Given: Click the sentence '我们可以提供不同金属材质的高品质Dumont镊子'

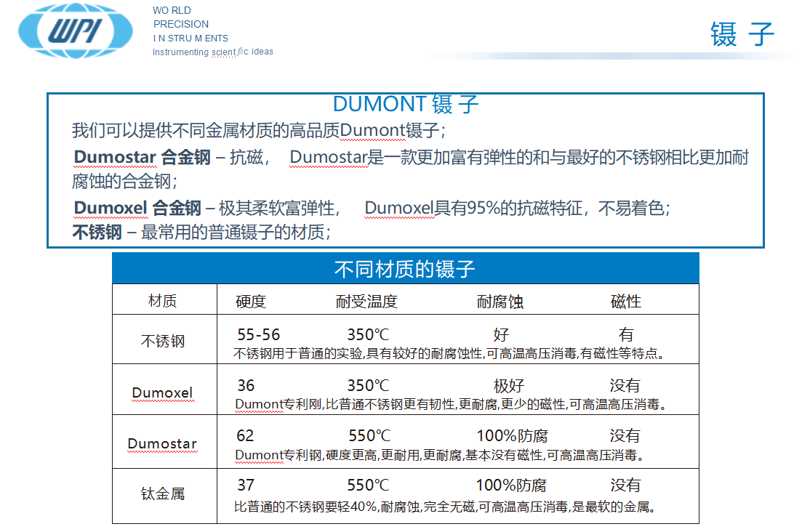Looking at the screenshot, I should (x=256, y=131).
